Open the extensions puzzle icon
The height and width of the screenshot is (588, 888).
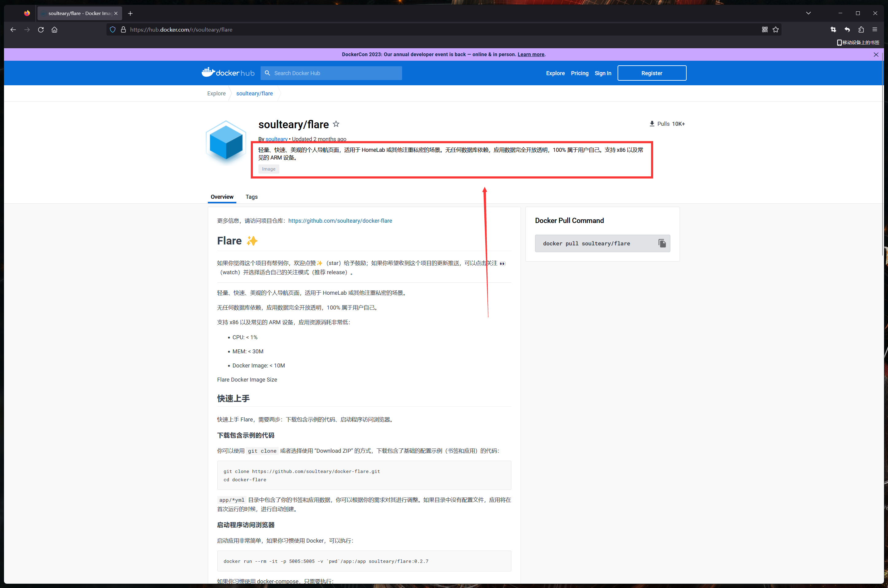[861, 30]
